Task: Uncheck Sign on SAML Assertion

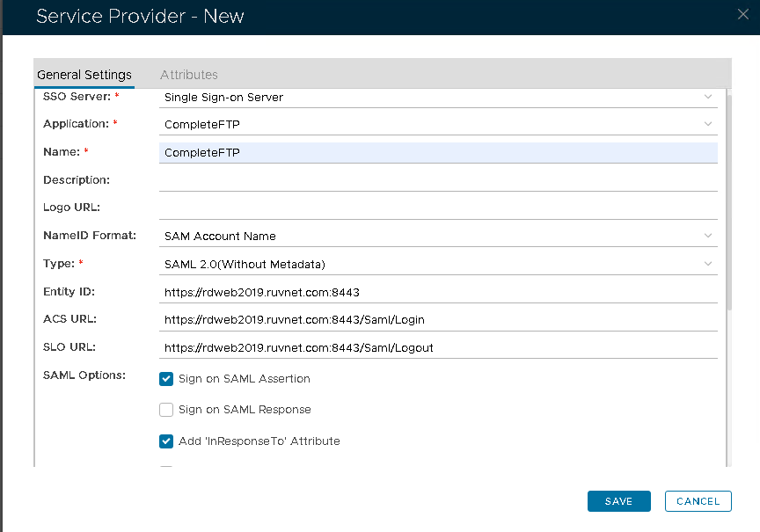Action: 166,379
